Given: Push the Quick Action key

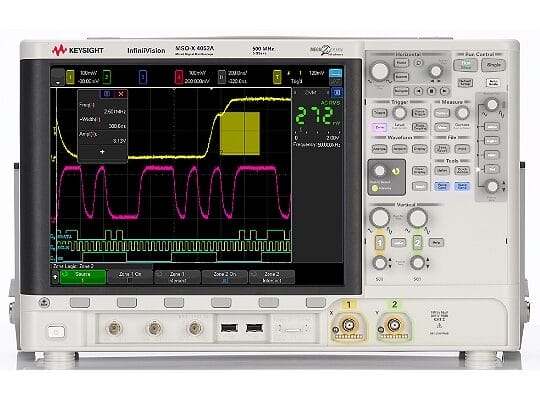Looking at the screenshot, I should (462, 171).
